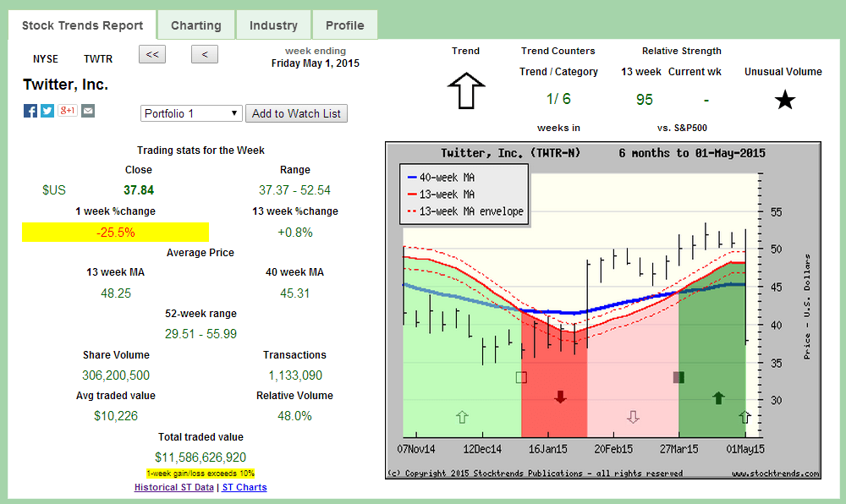Select the Industry tab

(273, 25)
